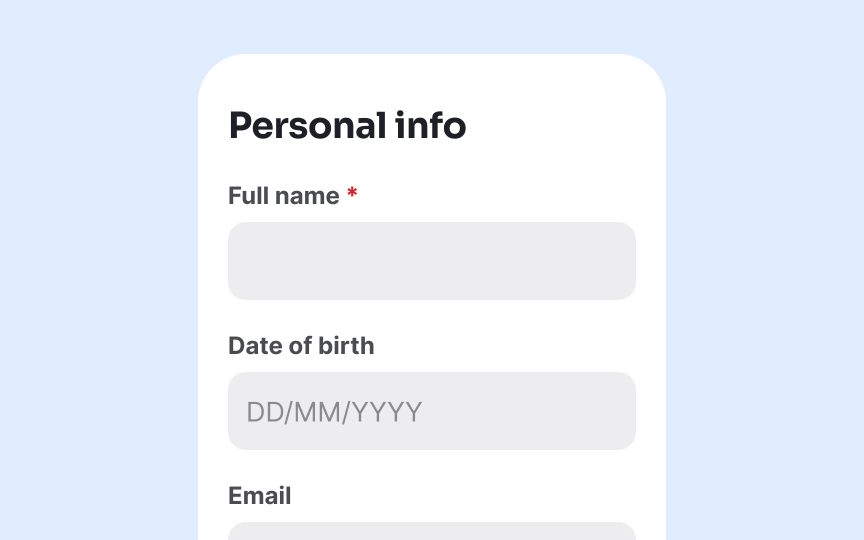Click "MM" in the date placeholder
The width and height of the screenshot is (864, 540).
click(x=318, y=412)
